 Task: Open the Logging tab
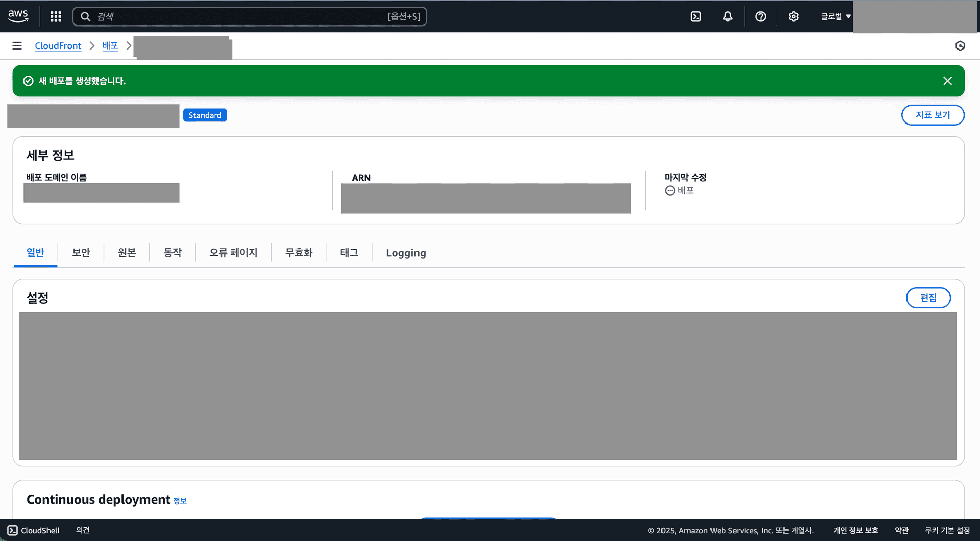[x=406, y=252]
